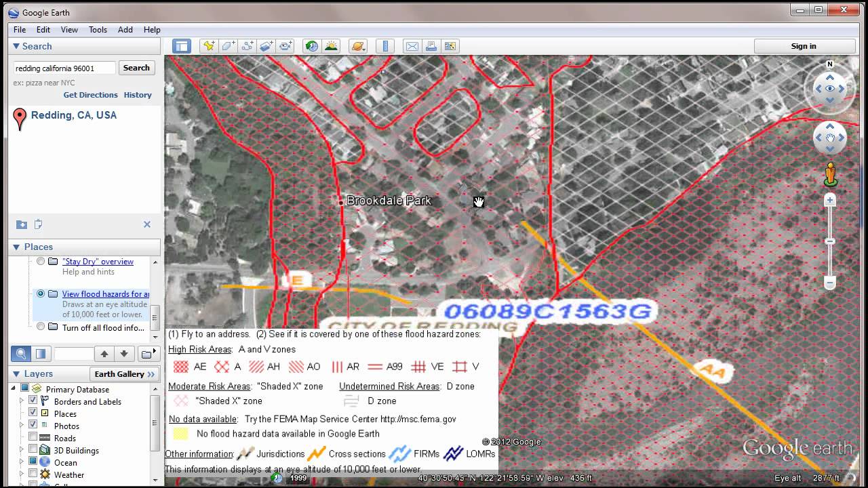The image size is (868, 488).
Task: Click the Places panel transparency icon
Action: (41, 354)
